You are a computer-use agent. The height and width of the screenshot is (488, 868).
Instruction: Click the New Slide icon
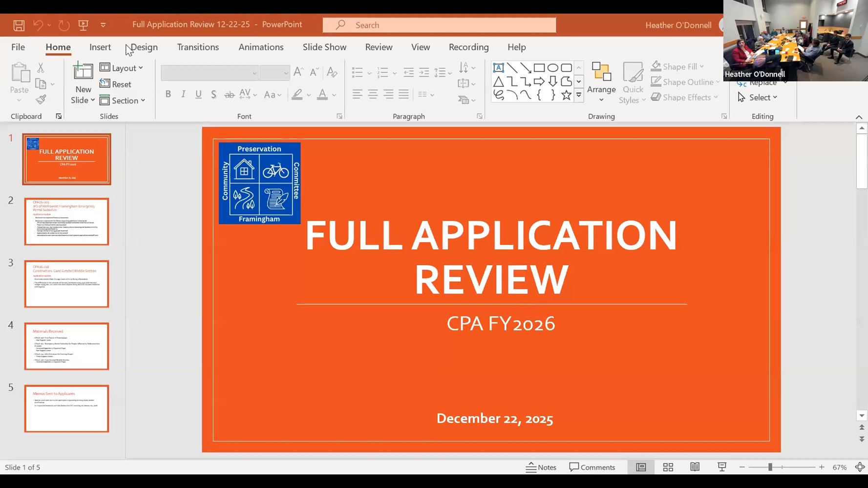click(83, 72)
